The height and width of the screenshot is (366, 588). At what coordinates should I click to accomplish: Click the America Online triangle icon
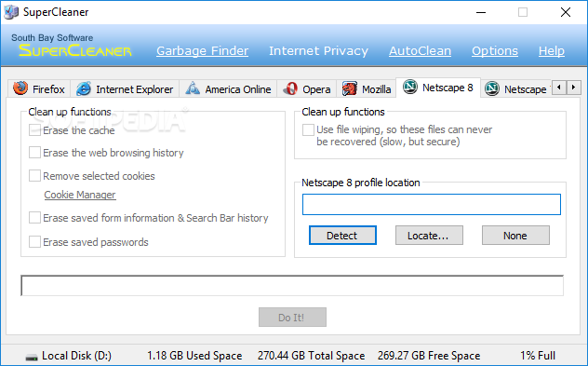193,88
